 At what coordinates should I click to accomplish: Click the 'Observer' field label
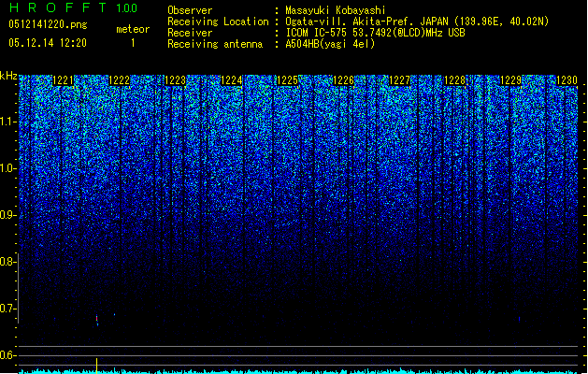tap(190, 10)
